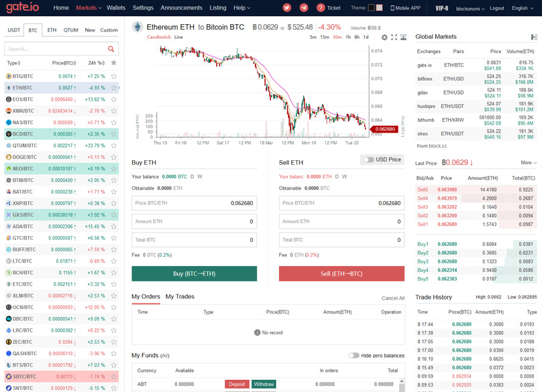Open the My Trades tab
Screen dimensions: 542x392
click(x=180, y=296)
